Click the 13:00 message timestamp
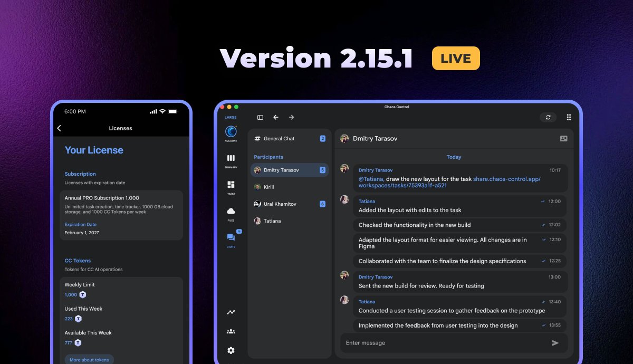 pos(555,277)
